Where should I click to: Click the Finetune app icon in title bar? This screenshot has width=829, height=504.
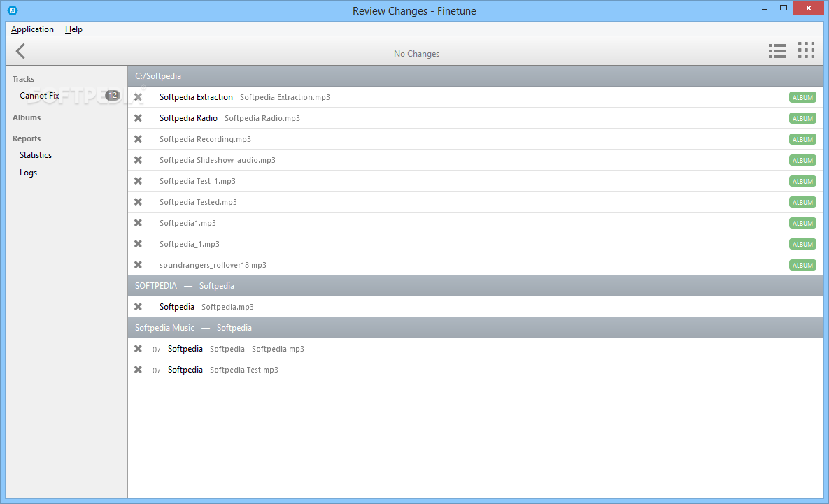[x=13, y=10]
